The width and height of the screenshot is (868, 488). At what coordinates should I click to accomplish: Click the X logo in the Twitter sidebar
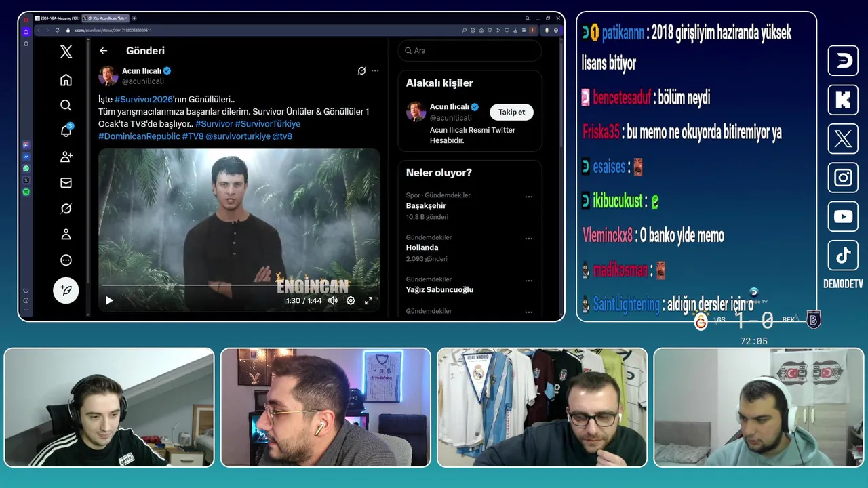pos(66,52)
